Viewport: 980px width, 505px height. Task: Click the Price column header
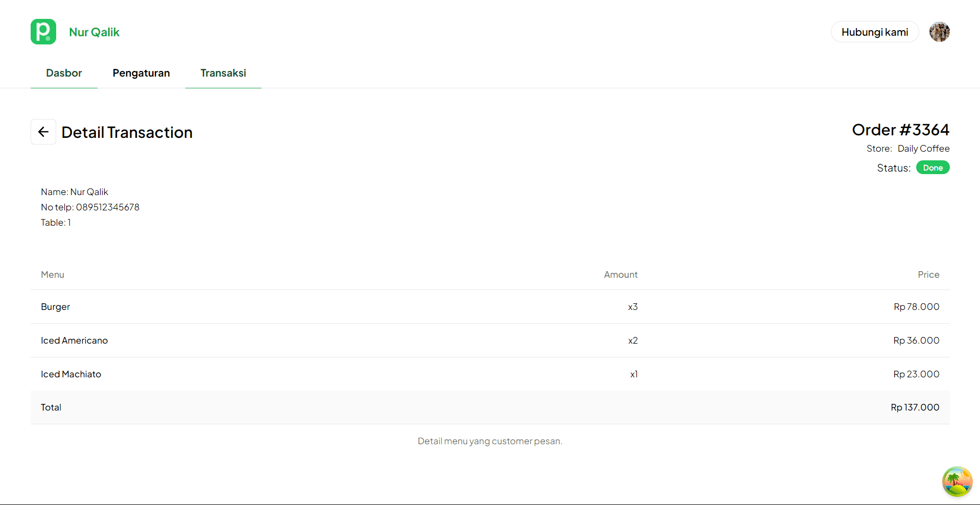click(x=928, y=275)
